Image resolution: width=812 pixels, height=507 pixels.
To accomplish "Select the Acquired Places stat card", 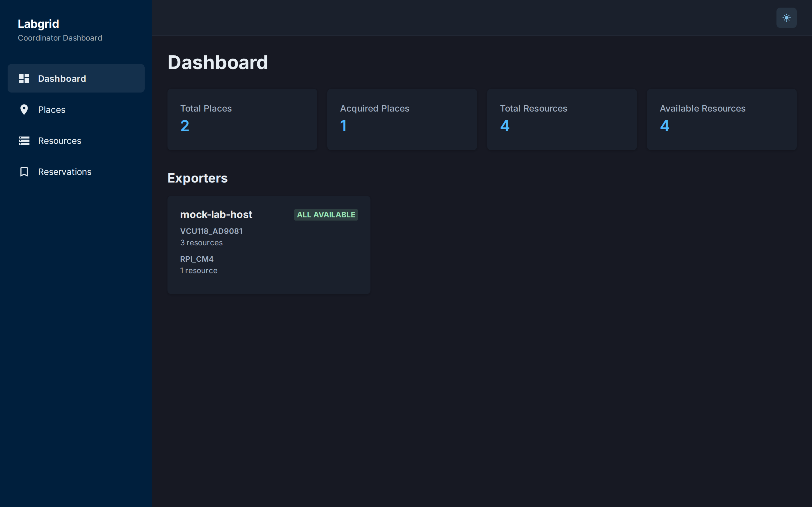I will coord(402,119).
